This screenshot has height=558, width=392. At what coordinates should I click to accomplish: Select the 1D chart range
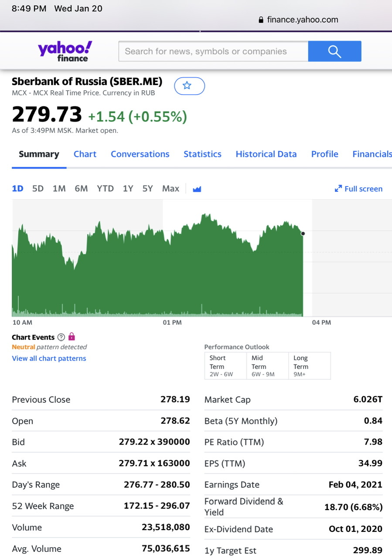click(17, 189)
